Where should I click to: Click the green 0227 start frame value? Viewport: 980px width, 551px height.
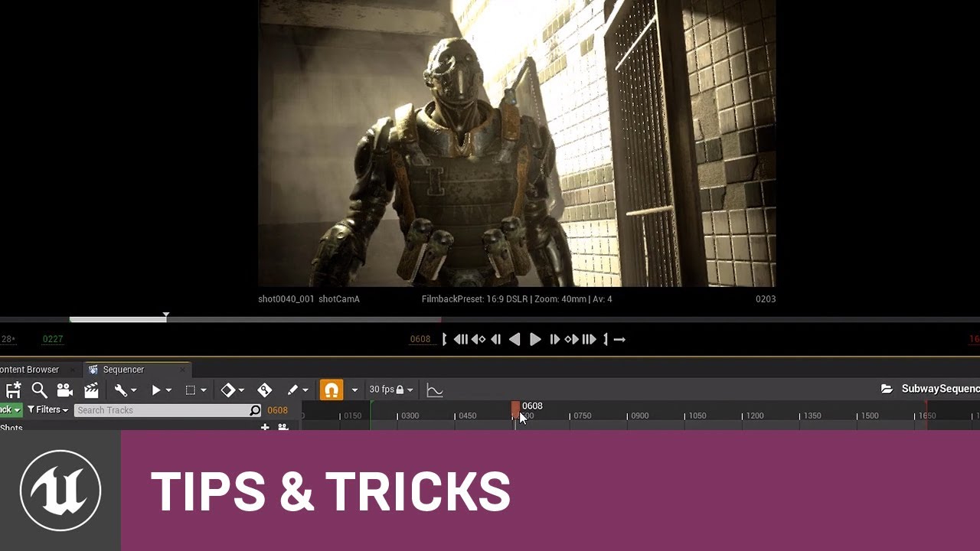(53, 339)
